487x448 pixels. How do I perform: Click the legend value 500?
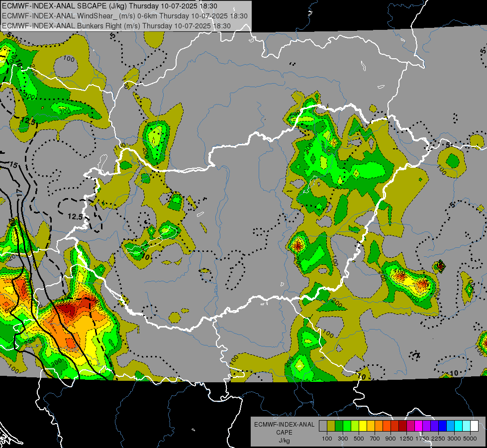[x=359, y=439]
